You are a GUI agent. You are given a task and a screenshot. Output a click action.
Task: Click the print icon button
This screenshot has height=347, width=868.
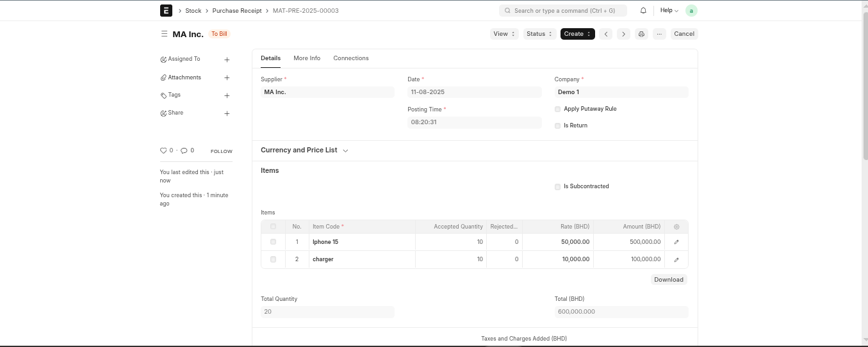[641, 34]
